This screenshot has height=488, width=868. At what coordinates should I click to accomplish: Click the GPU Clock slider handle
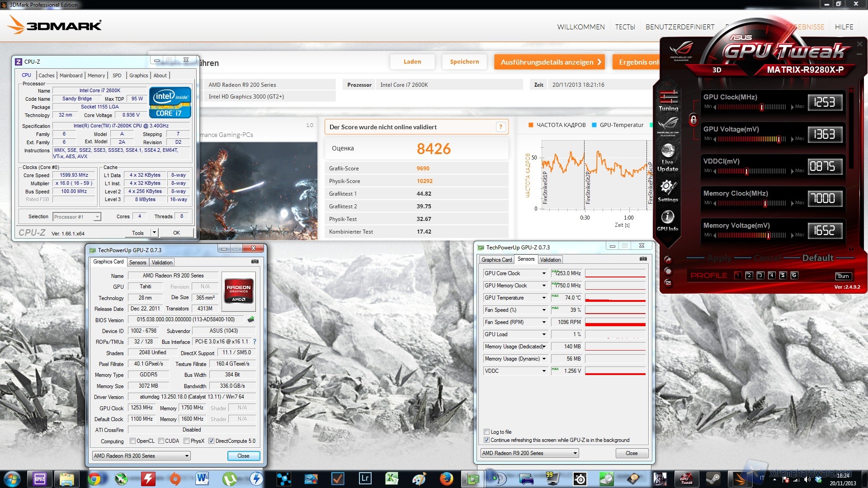point(762,107)
